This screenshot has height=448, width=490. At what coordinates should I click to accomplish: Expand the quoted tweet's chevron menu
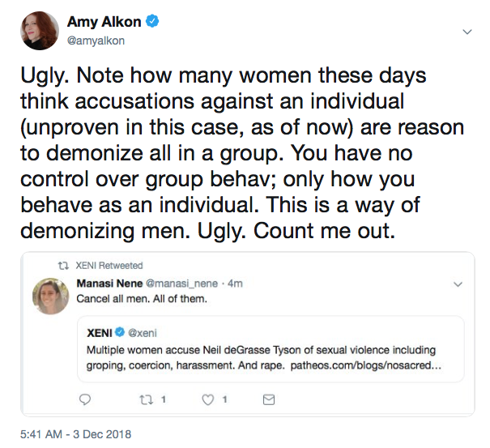[458, 284]
